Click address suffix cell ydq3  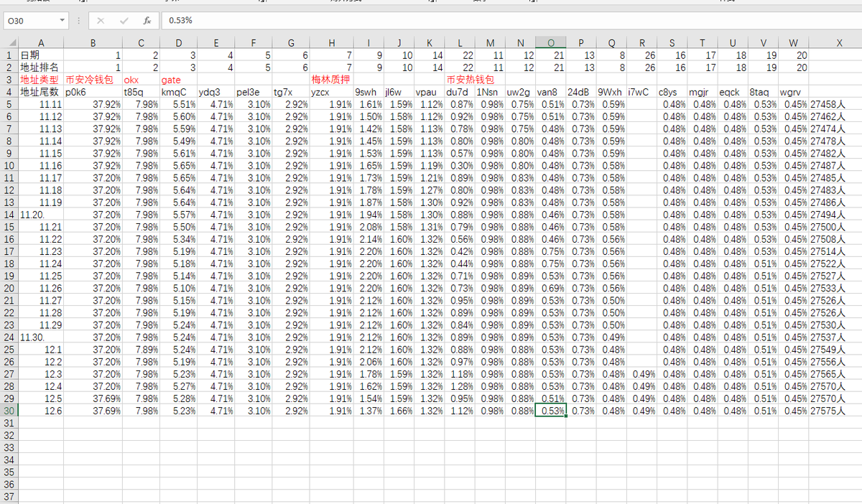click(215, 92)
